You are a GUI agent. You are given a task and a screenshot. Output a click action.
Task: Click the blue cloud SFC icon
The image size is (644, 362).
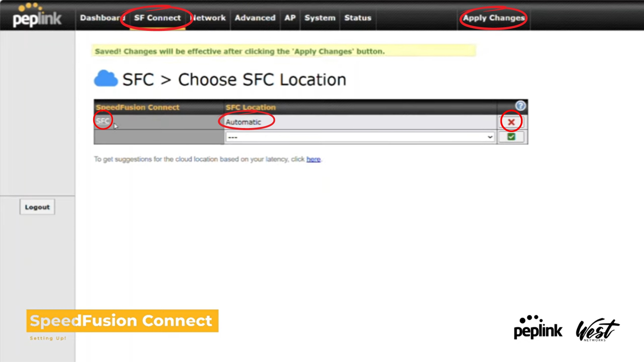pyautogui.click(x=106, y=79)
